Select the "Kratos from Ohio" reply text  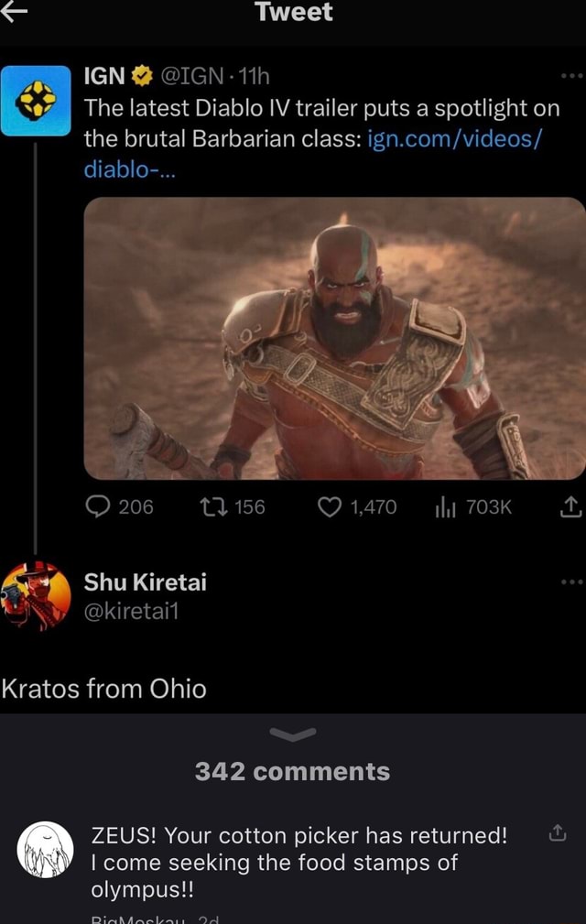coord(103,688)
